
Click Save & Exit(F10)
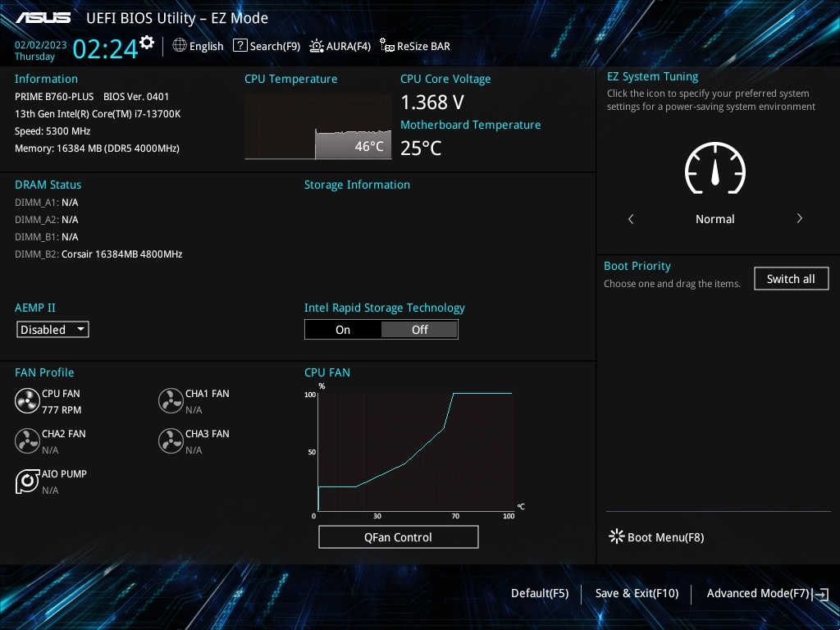[x=637, y=594]
